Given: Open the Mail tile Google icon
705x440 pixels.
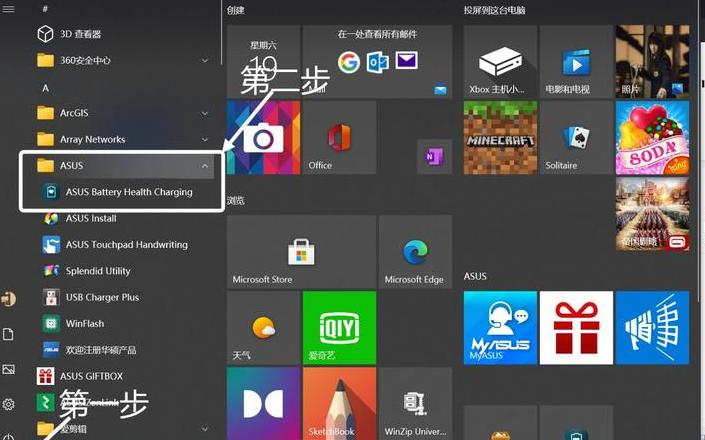Looking at the screenshot, I should click(x=349, y=62).
